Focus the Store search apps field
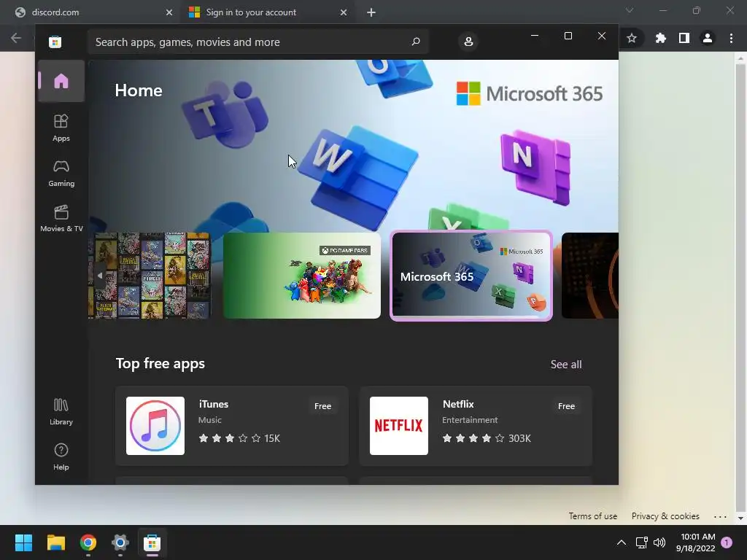747x560 pixels. tap(258, 42)
